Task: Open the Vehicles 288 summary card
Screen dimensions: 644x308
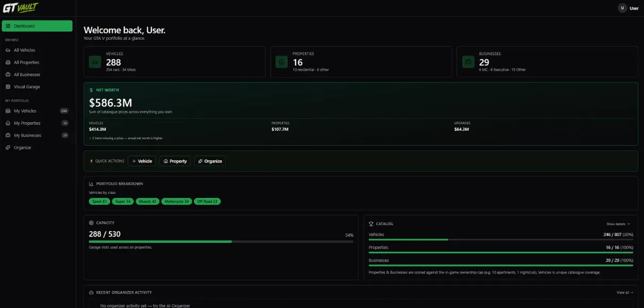Action: 174,62
